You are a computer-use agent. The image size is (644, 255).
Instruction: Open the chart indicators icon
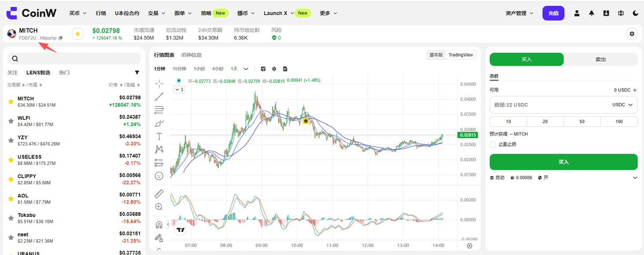coord(263,69)
